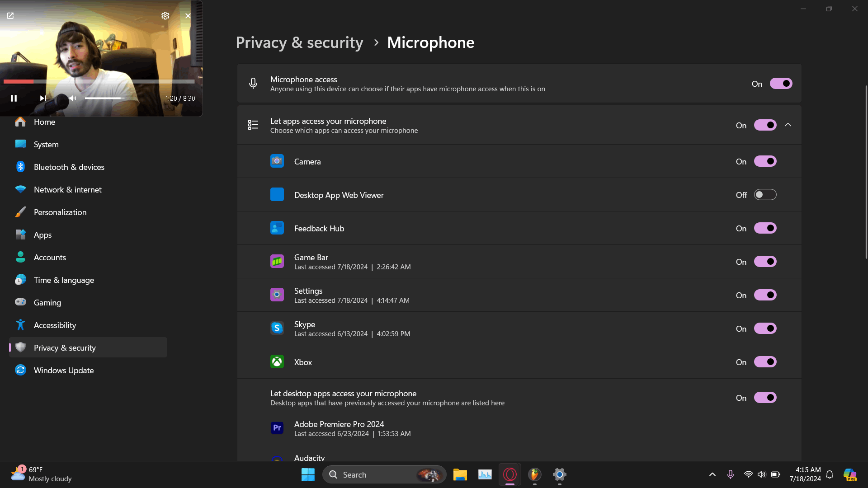The image size is (868, 488).
Task: Pause the picture-in-picture video
Action: [x=14, y=98]
